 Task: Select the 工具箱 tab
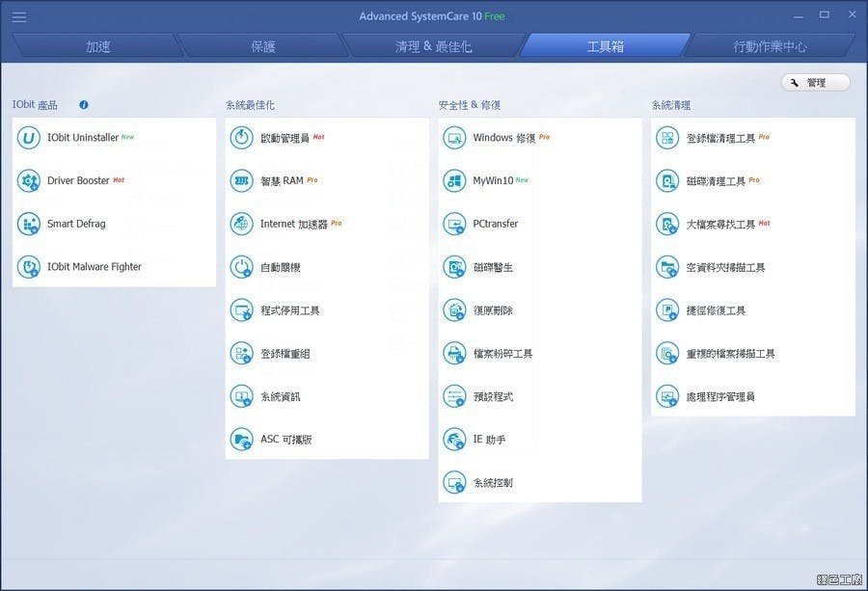coord(605,46)
